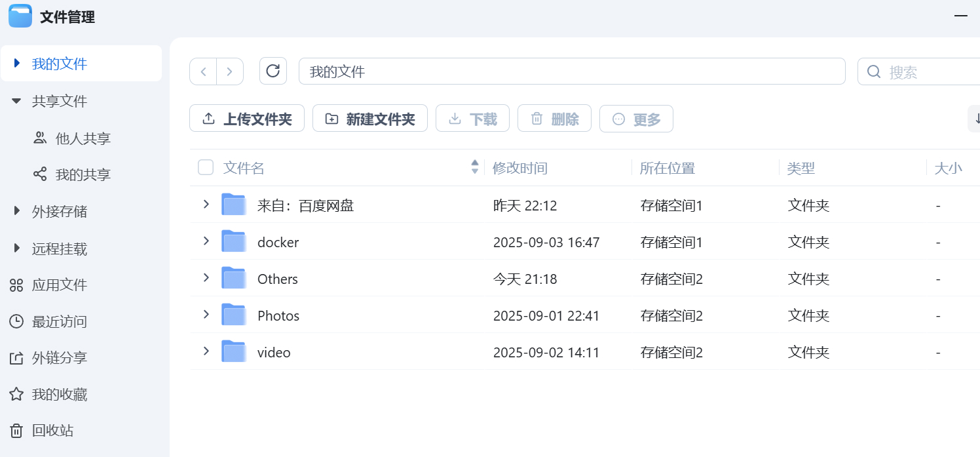Screen dimensions: 980x457
Task: Toggle the file name sort order arrows
Action: [474, 167]
